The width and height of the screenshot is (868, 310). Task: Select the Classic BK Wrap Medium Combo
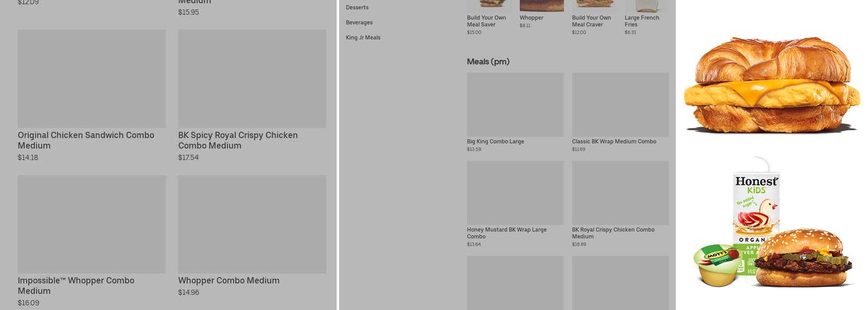(x=614, y=141)
